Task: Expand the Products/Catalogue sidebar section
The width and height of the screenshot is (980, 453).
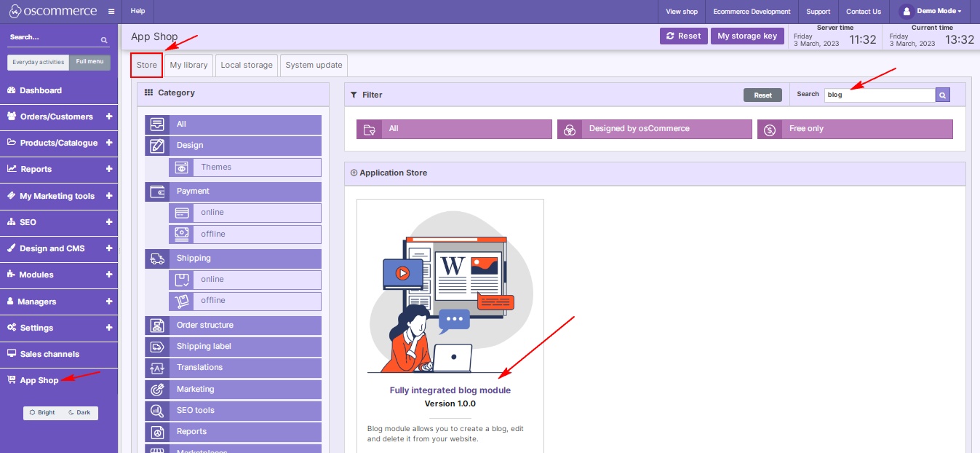Action: pos(109,143)
